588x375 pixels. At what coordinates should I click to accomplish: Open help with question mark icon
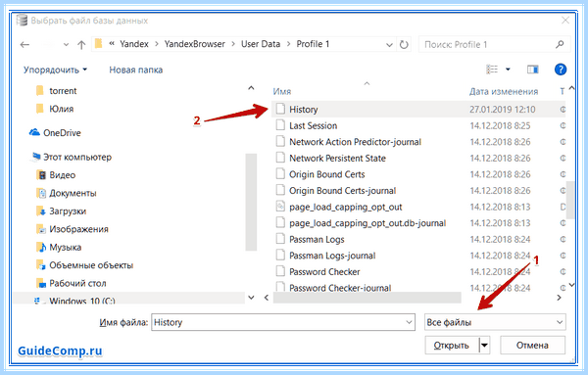click(561, 70)
